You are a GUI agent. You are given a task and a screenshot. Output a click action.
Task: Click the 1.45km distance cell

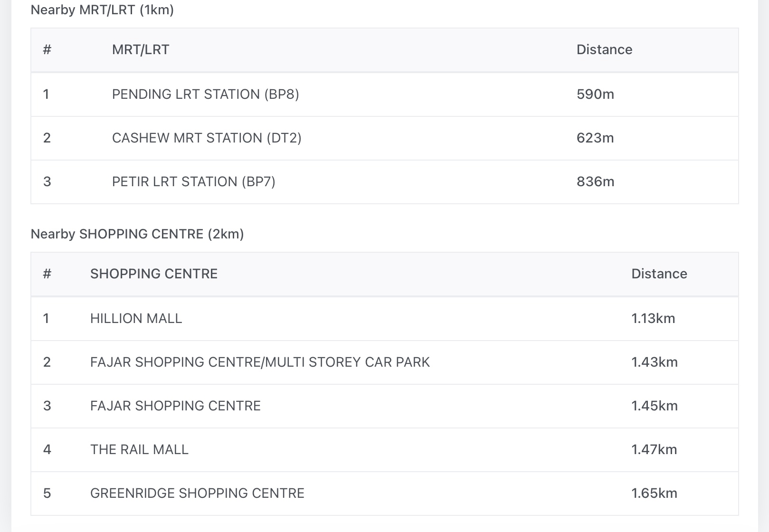coord(654,406)
